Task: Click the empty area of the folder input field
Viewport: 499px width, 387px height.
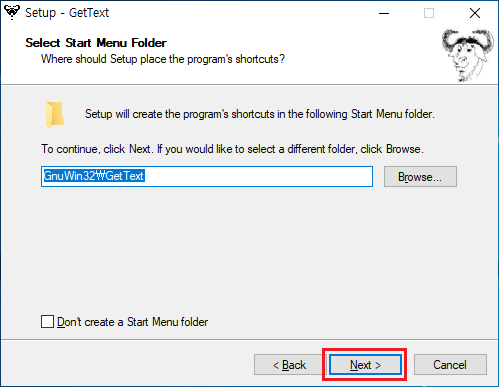Action: tap(258, 176)
